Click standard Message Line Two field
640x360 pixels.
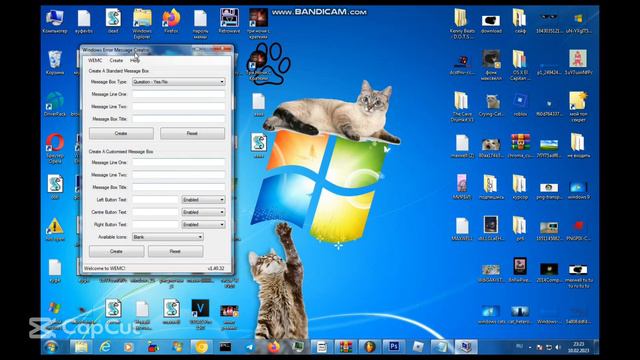pyautogui.click(x=178, y=107)
